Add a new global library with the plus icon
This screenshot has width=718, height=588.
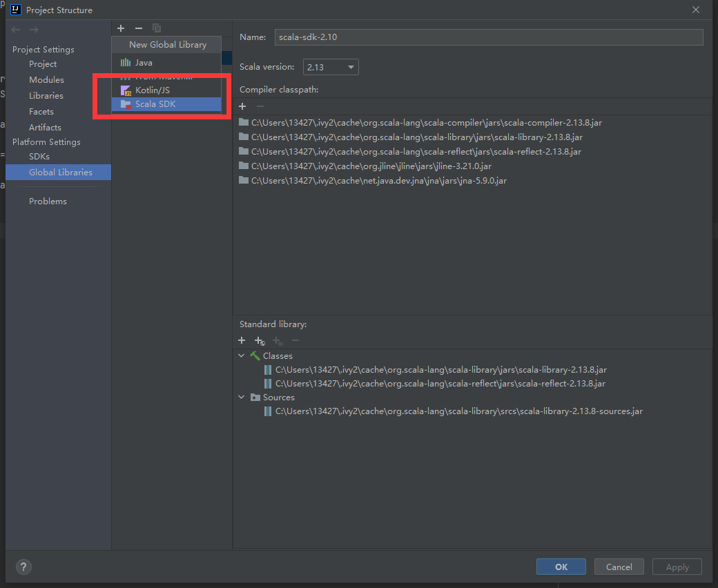pyautogui.click(x=121, y=28)
